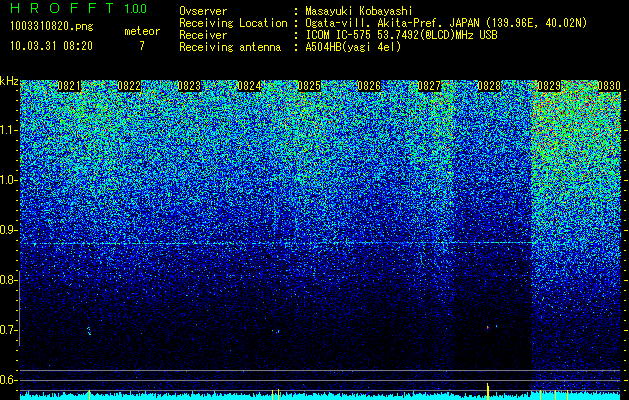629x400 pixels.
Task: Click the red meteor echo below 0828
Action: (488, 328)
